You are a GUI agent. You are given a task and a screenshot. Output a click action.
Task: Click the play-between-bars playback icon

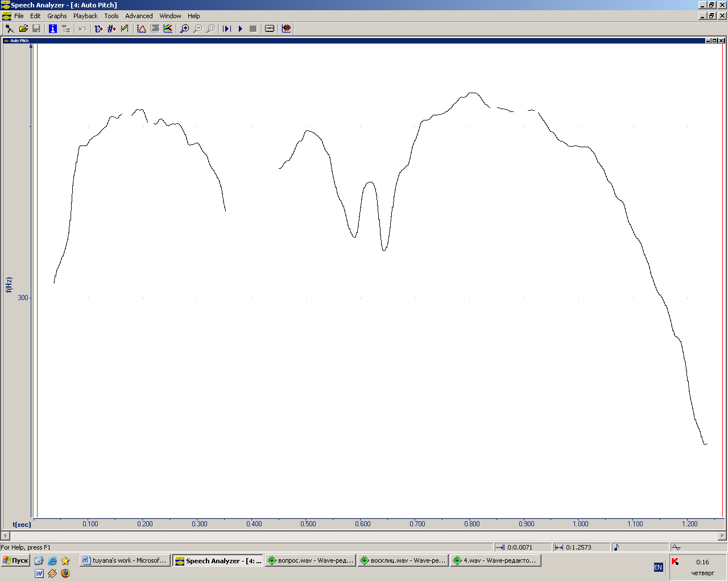click(227, 28)
